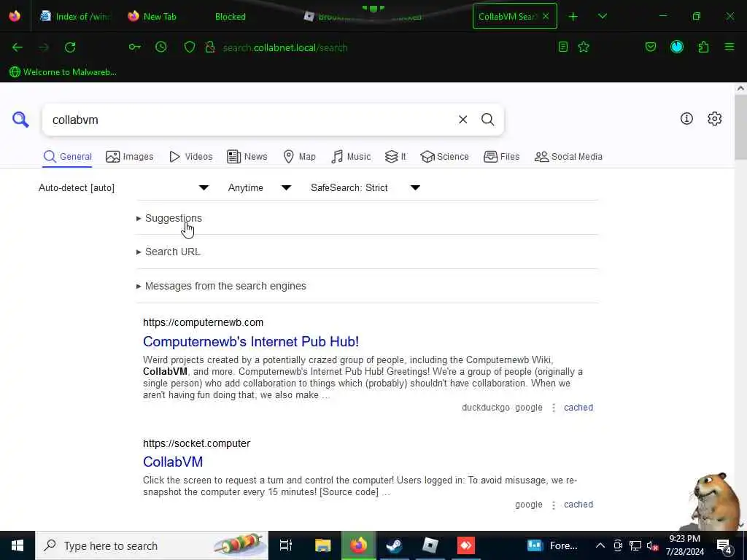Image resolution: width=747 pixels, height=560 pixels.
Task: Open the Pocket save icon
Action: [650, 47]
